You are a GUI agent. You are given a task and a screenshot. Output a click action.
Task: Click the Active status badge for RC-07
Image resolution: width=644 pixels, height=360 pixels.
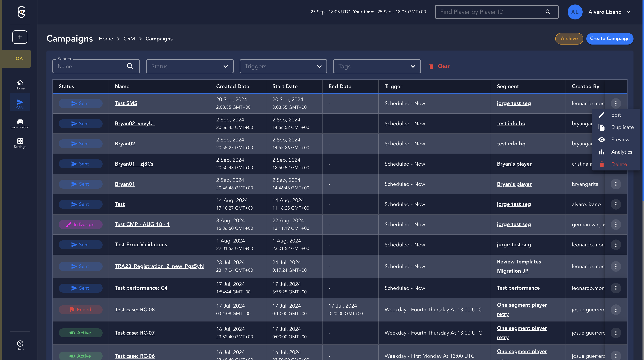[x=80, y=333]
